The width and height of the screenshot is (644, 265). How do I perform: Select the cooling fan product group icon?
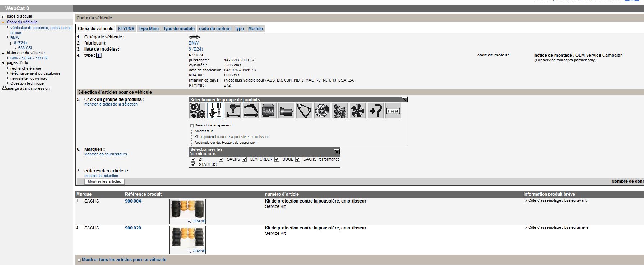[x=358, y=111]
